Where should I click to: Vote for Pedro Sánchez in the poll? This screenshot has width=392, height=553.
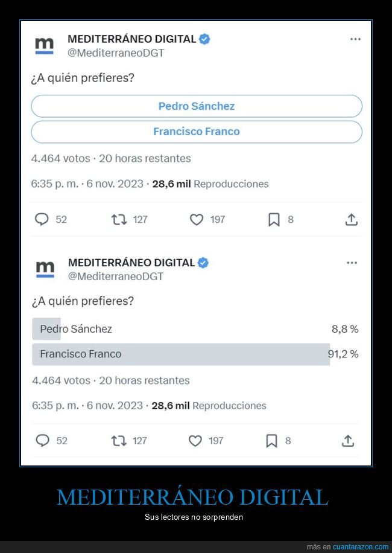196,106
